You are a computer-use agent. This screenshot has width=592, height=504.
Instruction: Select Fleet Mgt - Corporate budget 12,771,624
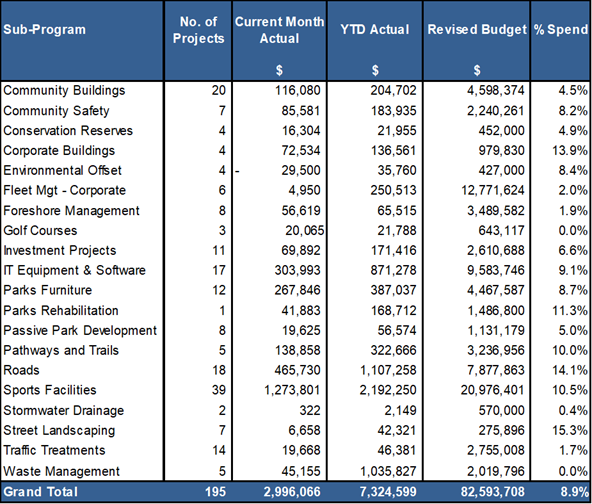[492, 190]
